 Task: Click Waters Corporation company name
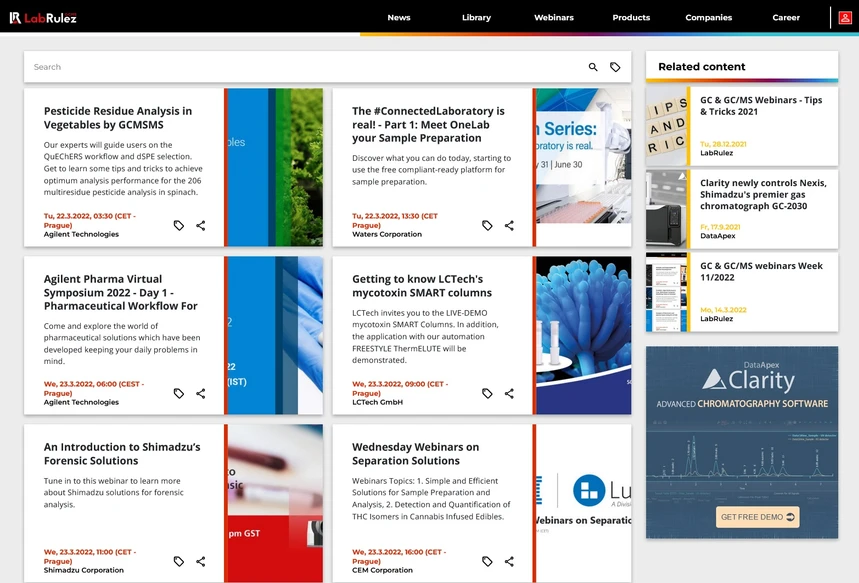click(x=387, y=234)
